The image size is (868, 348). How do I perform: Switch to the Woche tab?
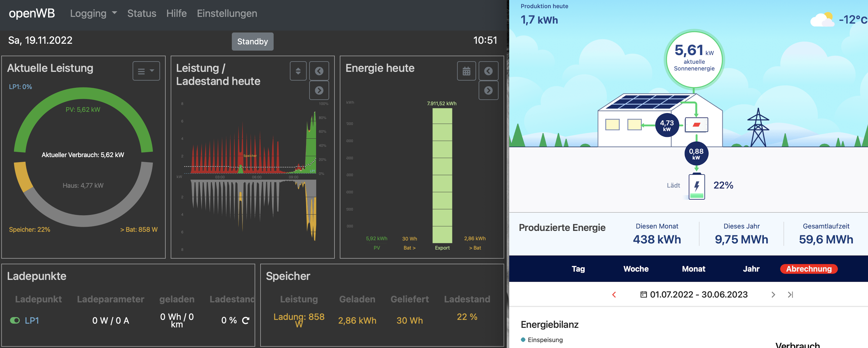(636, 269)
